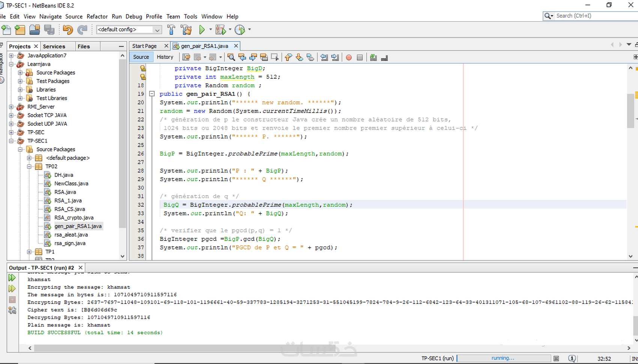Click the lightbulb hint on the BigD line
Image resolution: width=638 pixels, height=364 pixels.
[143, 68]
